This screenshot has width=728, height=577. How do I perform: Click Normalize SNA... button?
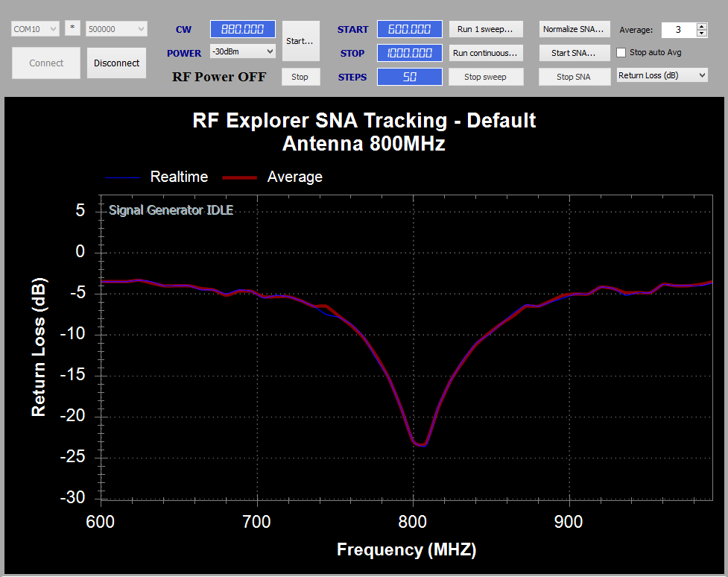[575, 29]
